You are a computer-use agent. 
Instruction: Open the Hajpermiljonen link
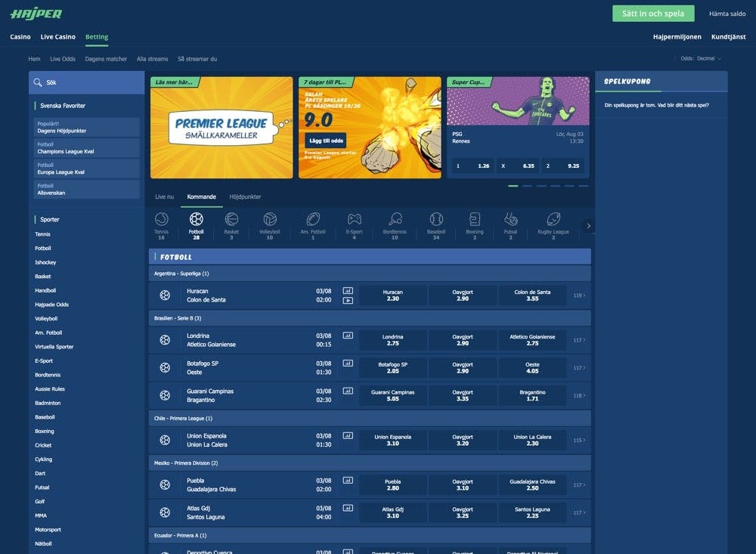(x=677, y=36)
